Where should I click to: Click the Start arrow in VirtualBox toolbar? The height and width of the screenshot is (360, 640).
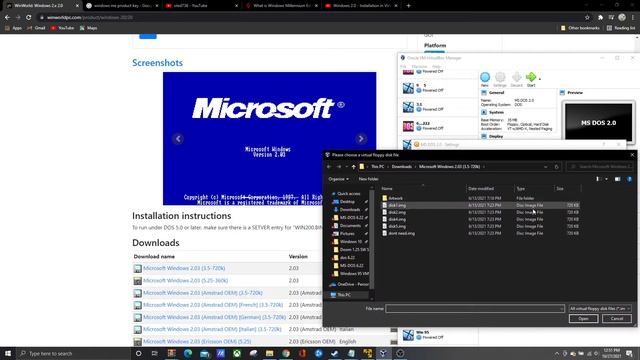tap(531, 79)
